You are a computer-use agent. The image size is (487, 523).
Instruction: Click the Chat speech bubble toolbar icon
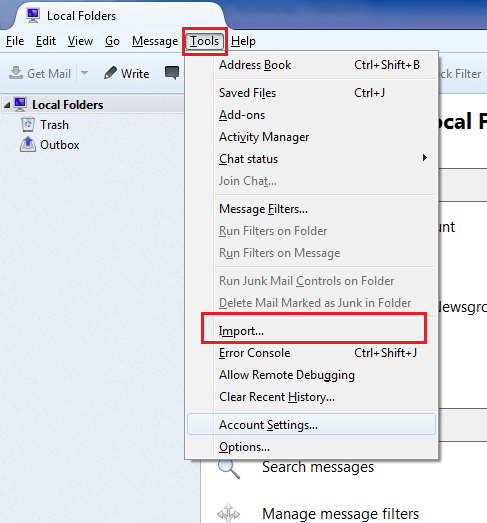point(172,73)
